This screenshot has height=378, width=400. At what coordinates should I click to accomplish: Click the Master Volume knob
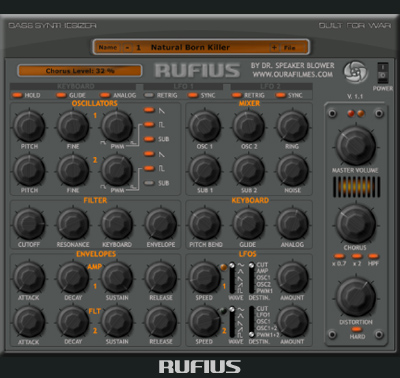(x=356, y=146)
